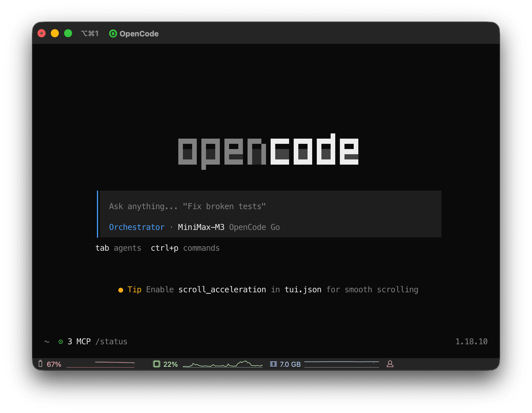Click the green MCP status indicator icon
This screenshot has height=413, width=532.
61,342
